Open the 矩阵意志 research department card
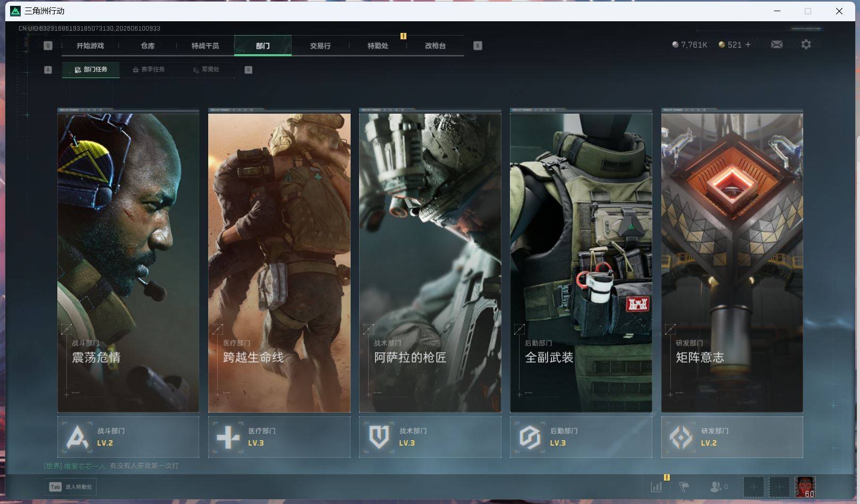Image resolution: width=860 pixels, height=504 pixels. (732, 262)
